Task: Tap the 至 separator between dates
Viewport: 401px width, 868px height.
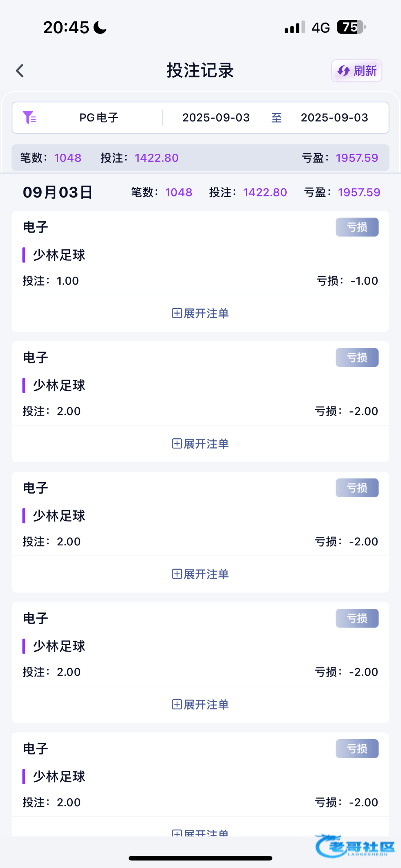Action: click(277, 118)
